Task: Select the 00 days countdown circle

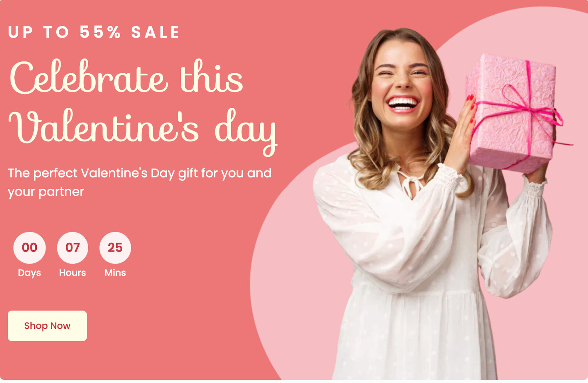Action: click(x=29, y=248)
